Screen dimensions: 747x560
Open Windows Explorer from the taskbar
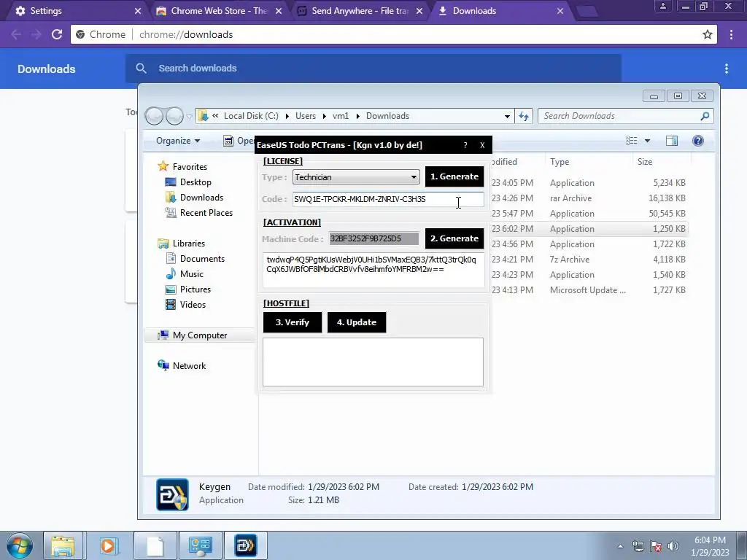[x=63, y=545]
